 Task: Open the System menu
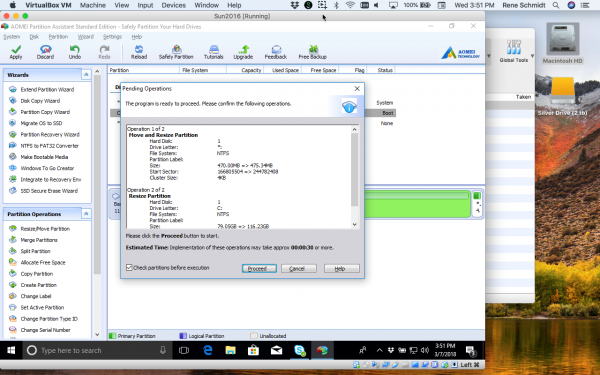coord(11,37)
